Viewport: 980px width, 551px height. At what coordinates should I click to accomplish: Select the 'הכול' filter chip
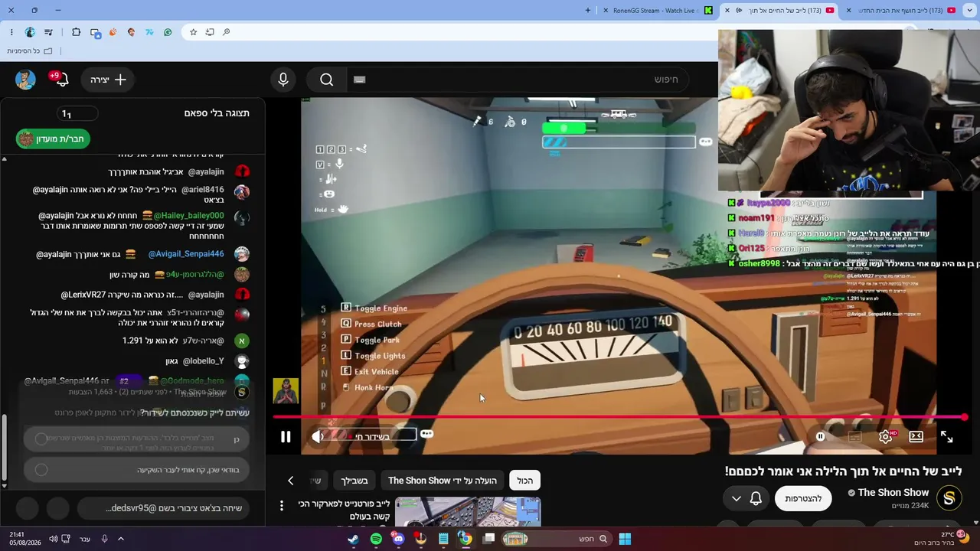525,481
